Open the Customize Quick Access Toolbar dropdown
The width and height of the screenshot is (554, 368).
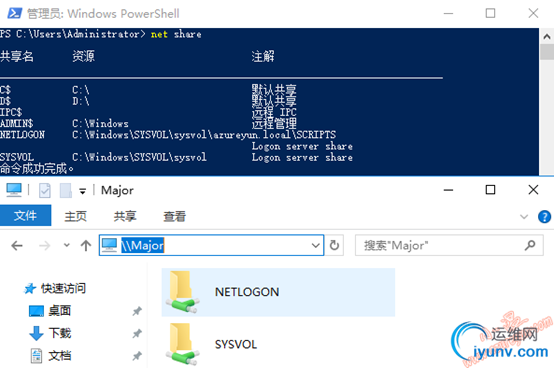tap(82, 191)
